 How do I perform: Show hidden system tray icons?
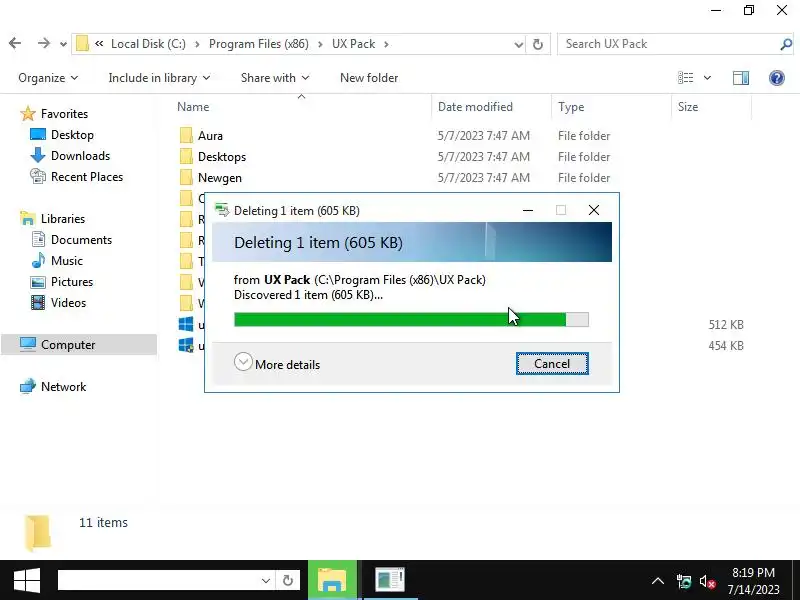[658, 581]
